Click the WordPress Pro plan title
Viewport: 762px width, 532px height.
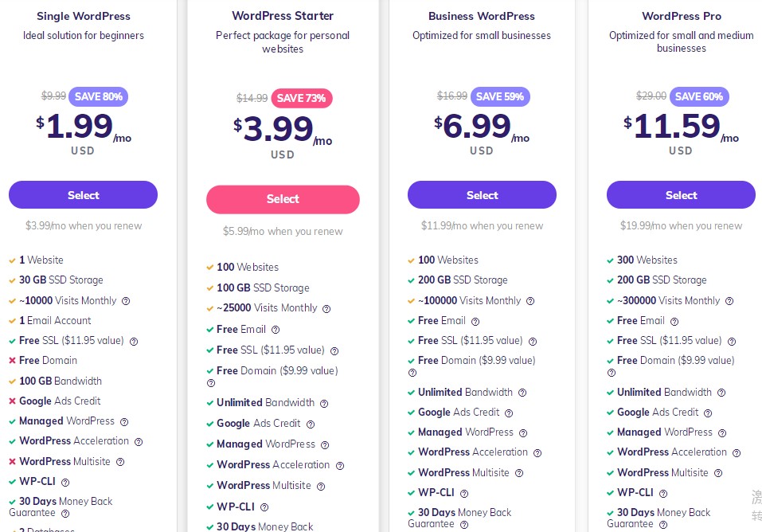(681, 16)
